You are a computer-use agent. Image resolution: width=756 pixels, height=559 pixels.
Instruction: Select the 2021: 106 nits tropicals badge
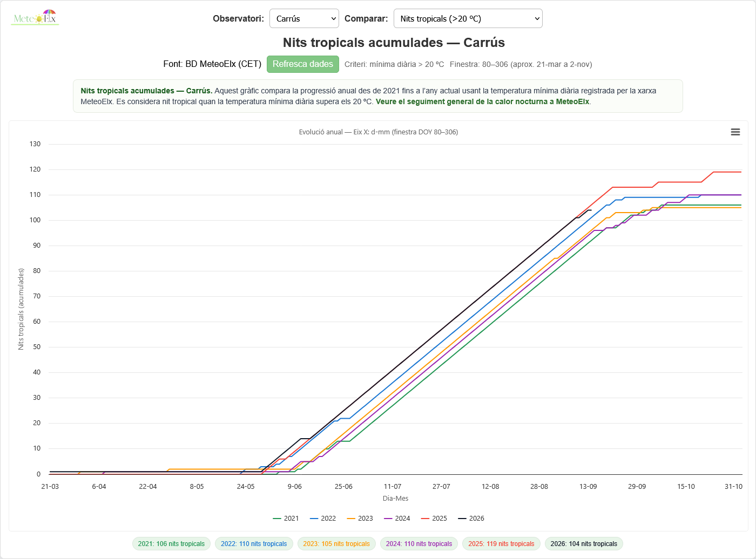pyautogui.click(x=171, y=544)
